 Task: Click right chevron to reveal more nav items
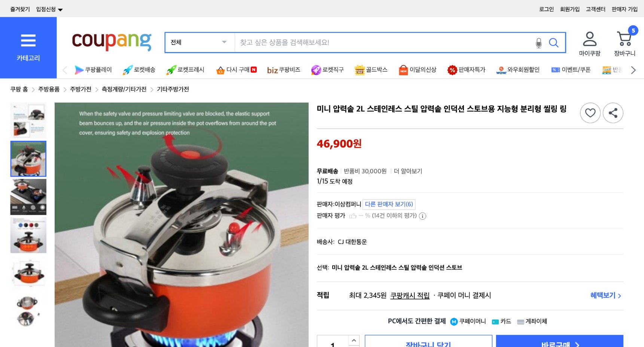(633, 70)
